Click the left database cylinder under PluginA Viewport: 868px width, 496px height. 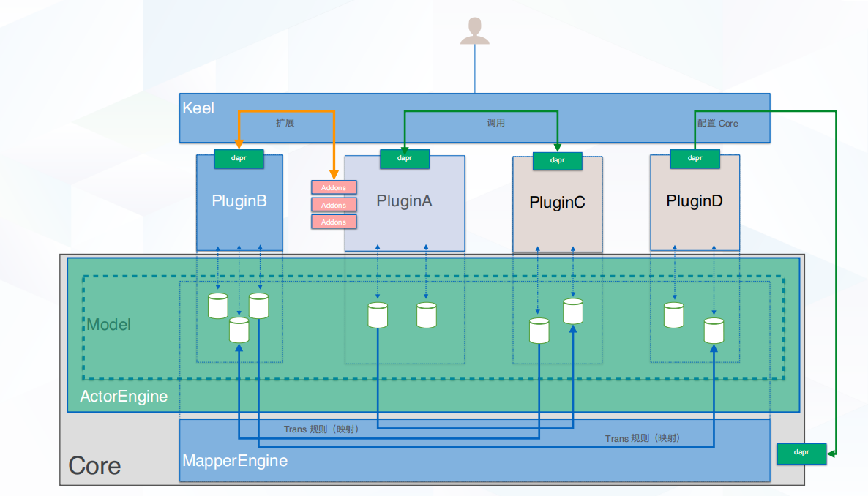click(x=378, y=315)
